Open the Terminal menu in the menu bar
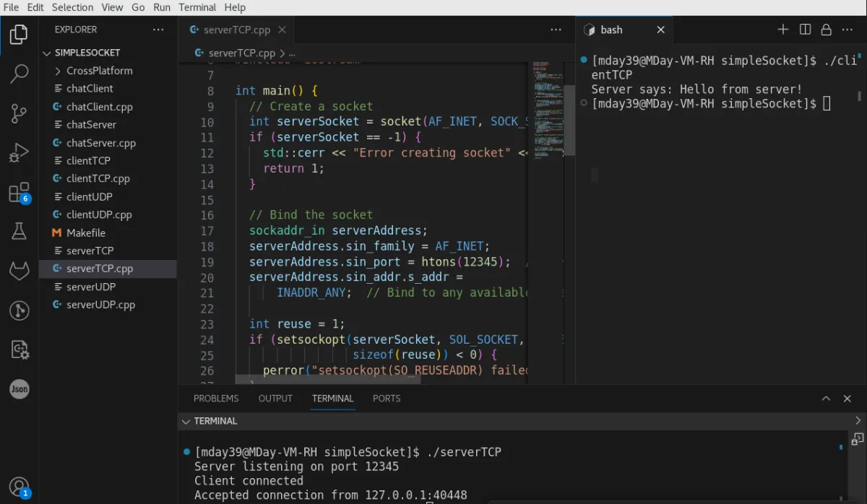 pyautogui.click(x=197, y=7)
